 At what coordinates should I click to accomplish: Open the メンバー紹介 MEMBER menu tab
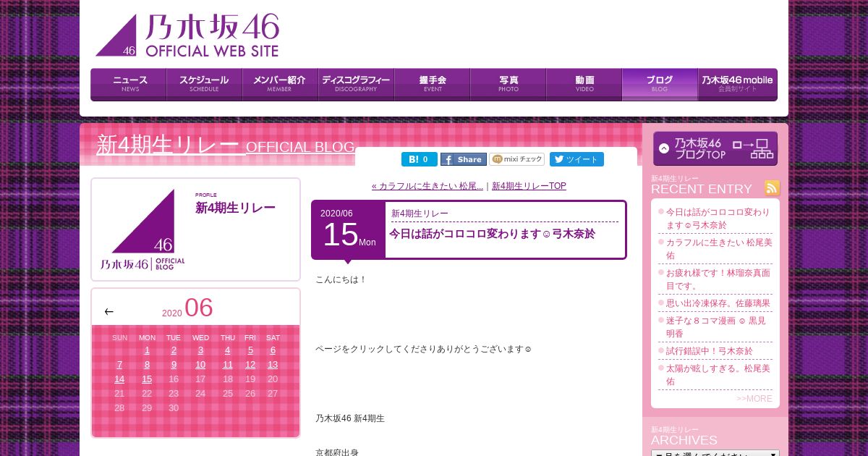click(x=280, y=85)
